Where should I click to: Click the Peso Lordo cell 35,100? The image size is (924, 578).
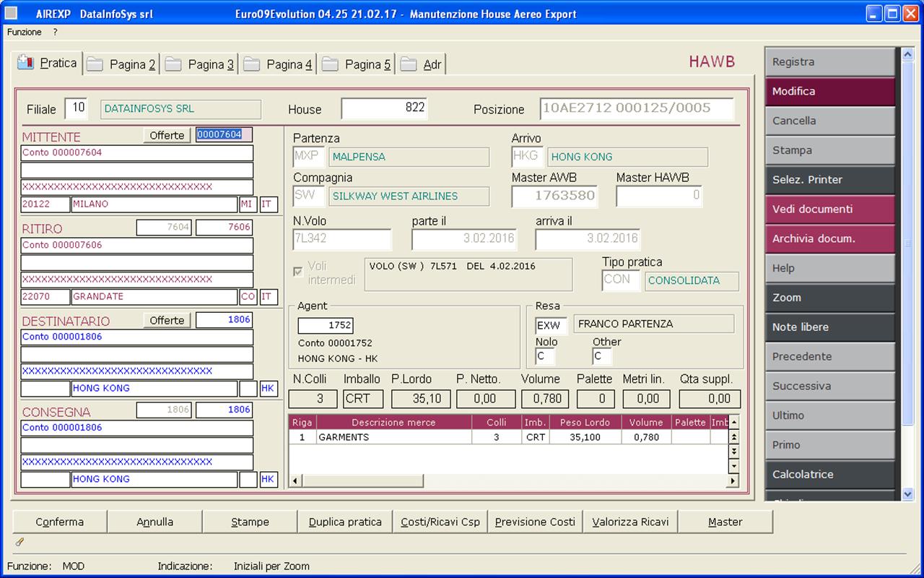point(585,437)
